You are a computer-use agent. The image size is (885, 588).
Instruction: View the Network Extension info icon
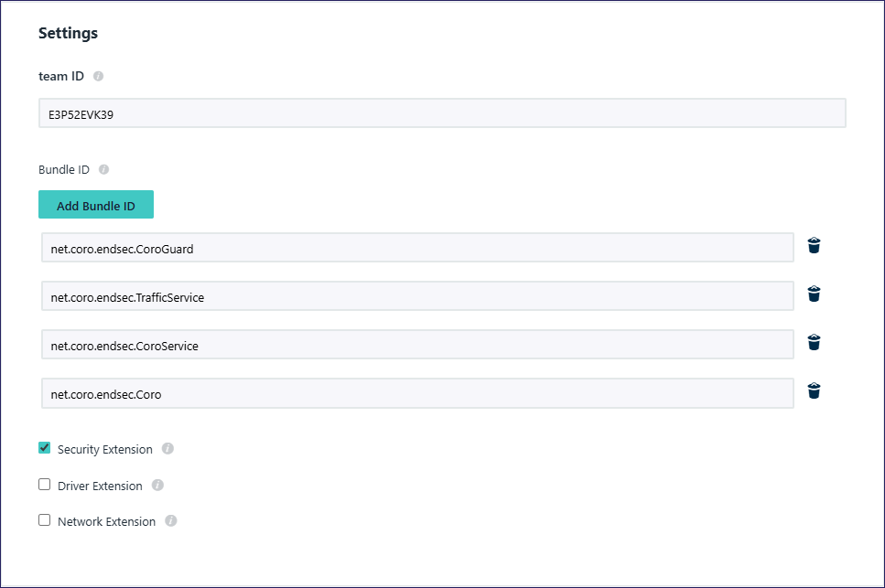(x=170, y=521)
